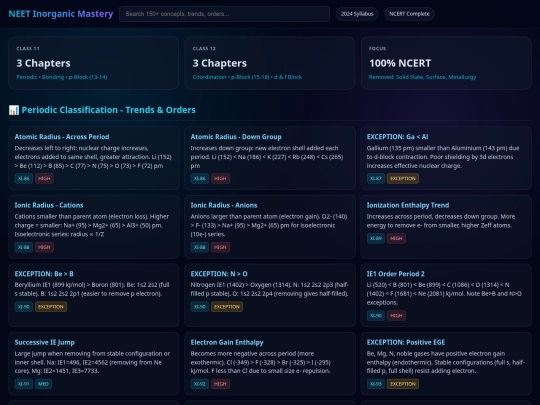Click HIGH tag on Ionic Radius - Anions
The height and width of the screenshot is (405, 540).
(220, 247)
